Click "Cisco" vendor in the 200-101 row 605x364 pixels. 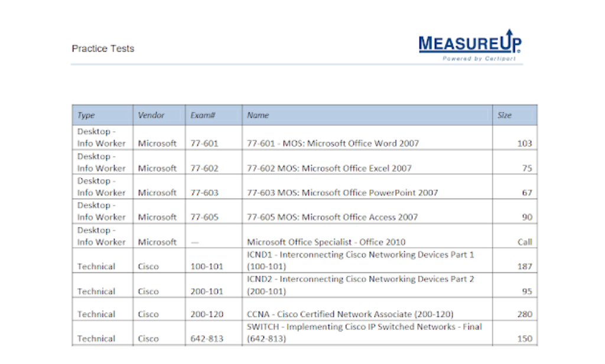tap(148, 291)
